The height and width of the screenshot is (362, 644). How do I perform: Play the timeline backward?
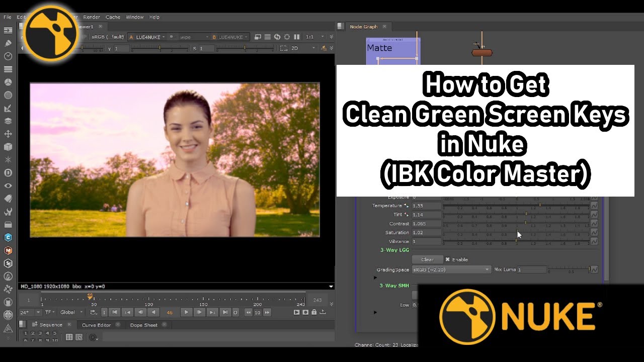click(x=154, y=312)
